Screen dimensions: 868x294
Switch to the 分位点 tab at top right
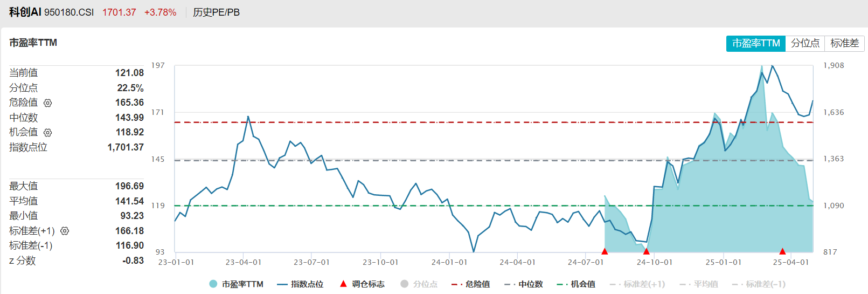tap(805, 43)
